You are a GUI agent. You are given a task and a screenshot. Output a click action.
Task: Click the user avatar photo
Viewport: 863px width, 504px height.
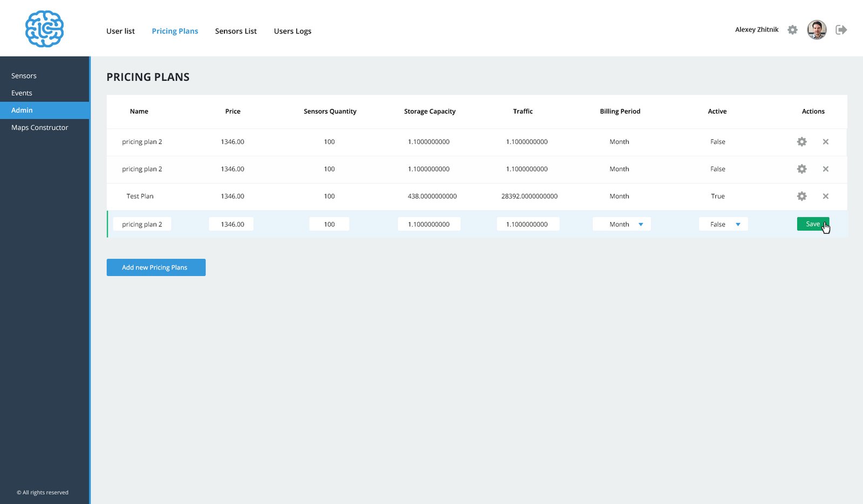point(817,30)
